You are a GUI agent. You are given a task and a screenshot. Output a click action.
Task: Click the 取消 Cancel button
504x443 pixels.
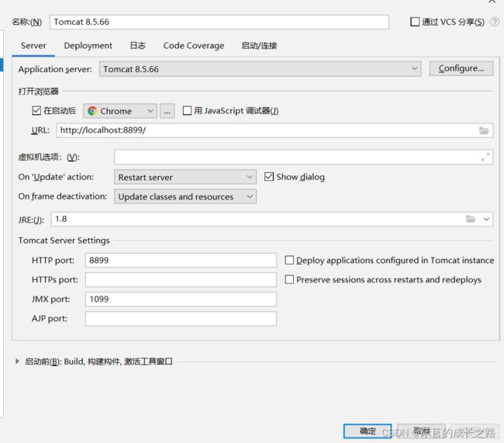(x=421, y=431)
